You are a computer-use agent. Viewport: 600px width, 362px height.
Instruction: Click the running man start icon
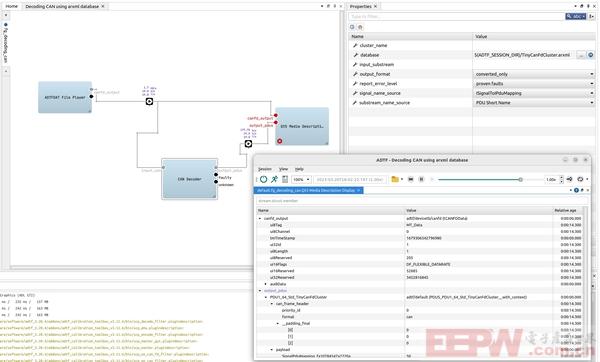click(x=274, y=179)
